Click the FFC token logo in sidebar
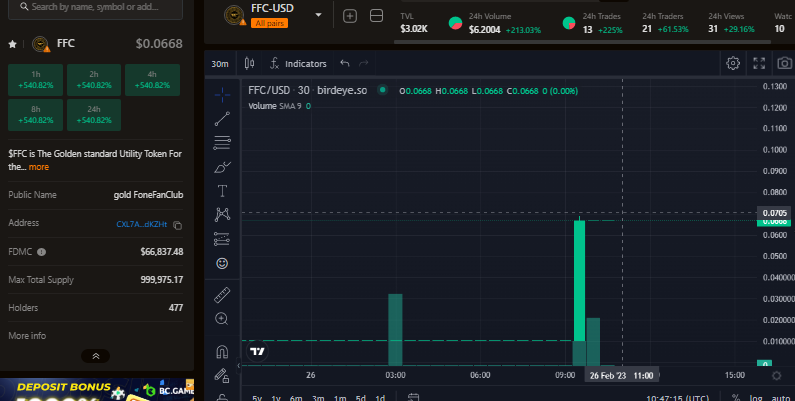Image resolution: width=795 pixels, height=401 pixels. coord(40,44)
